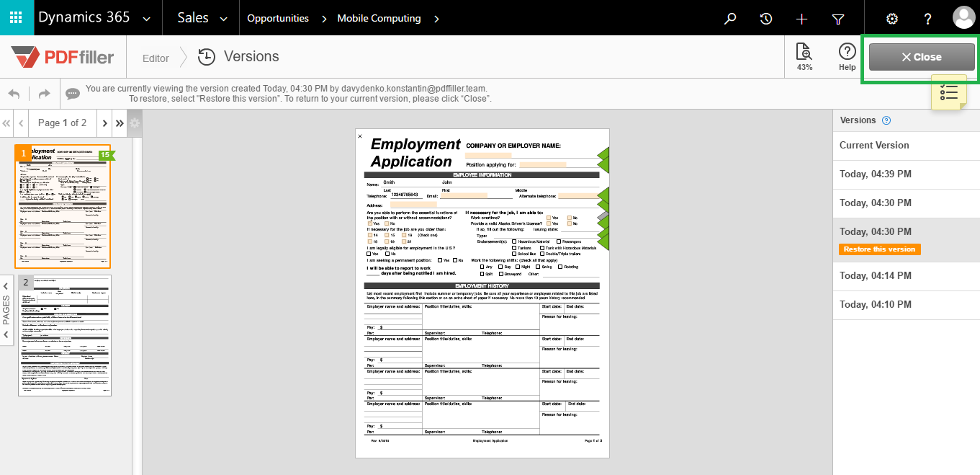Go back to Editor breadcrumb
Screen dimensions: 980x475
point(156,58)
